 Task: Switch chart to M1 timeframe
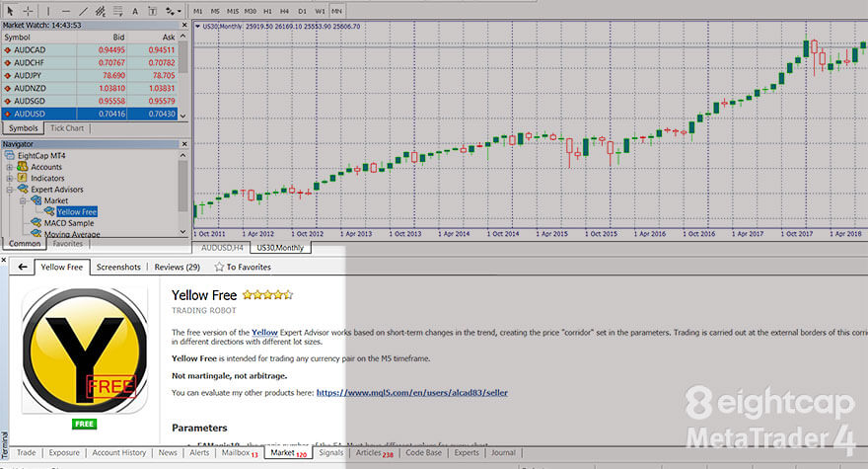[198, 11]
